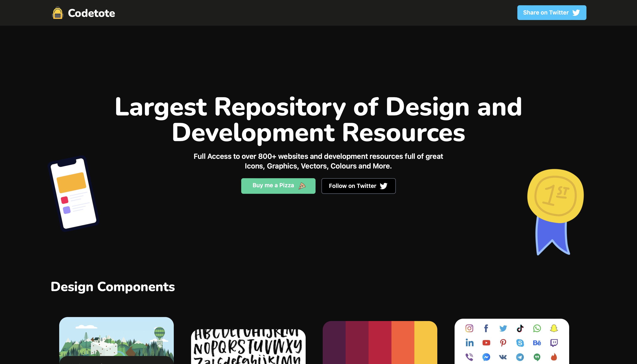The image size is (637, 364).
Task: Pick the burgundy stripe in the palette card
Action: point(357,343)
